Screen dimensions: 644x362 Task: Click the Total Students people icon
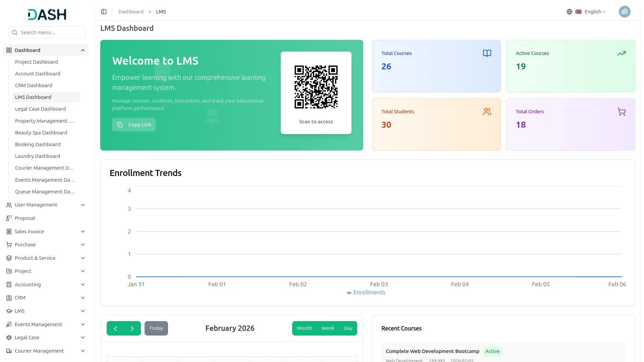point(487,112)
